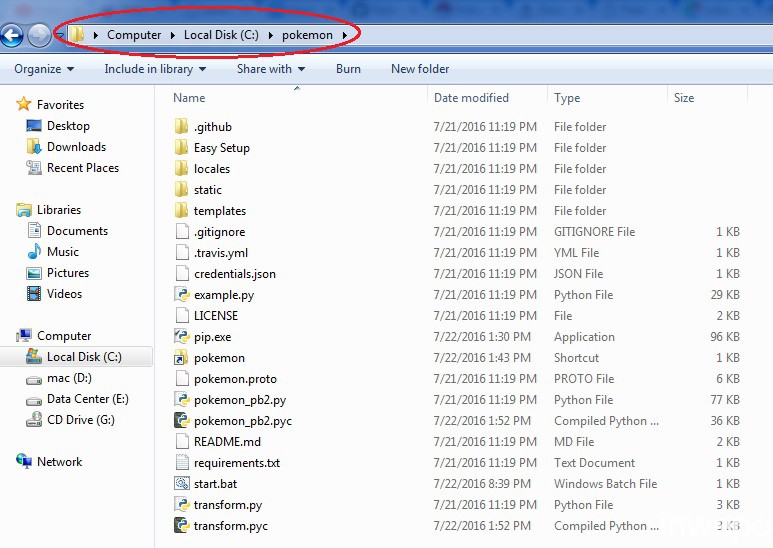Sort by the Type column header
The height and width of the screenshot is (548, 773).
pyautogui.click(x=567, y=98)
